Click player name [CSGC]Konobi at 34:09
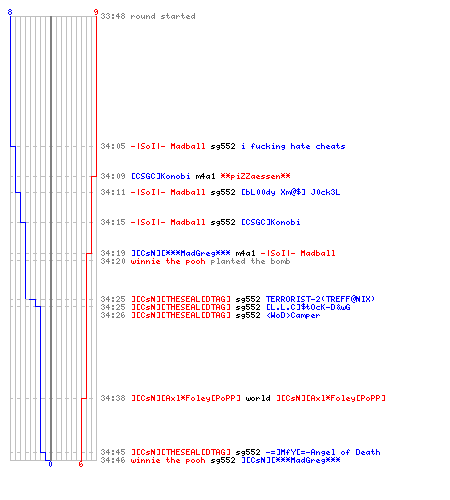This screenshot has height=500, width=450. [161, 176]
